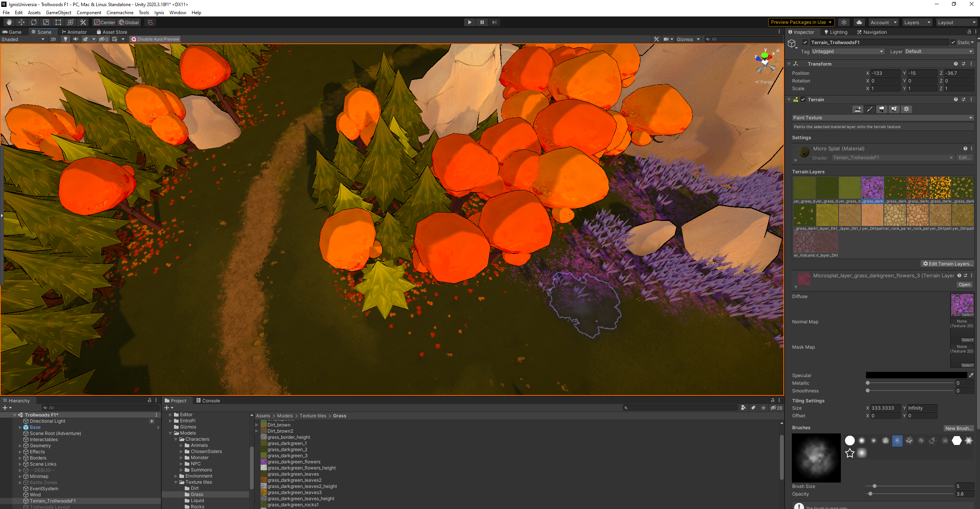Screen dimensions: 980x509
Task: Toggle scene audio
Action: click(x=76, y=39)
